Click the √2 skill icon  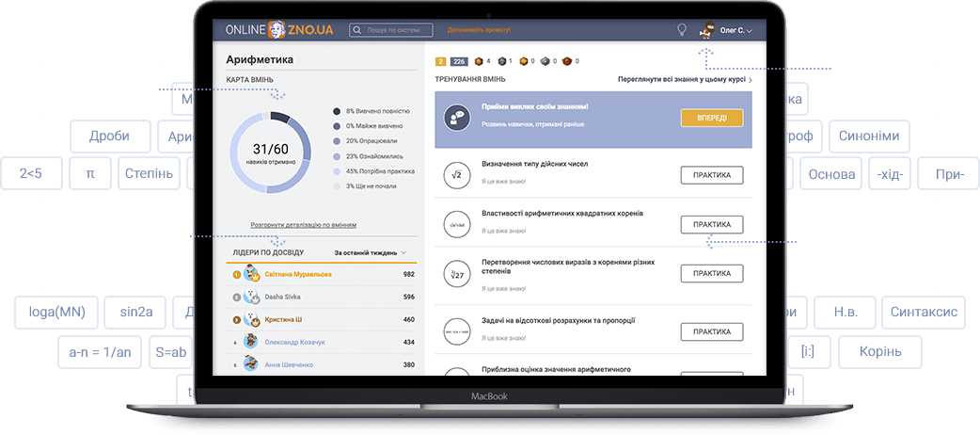455,174
